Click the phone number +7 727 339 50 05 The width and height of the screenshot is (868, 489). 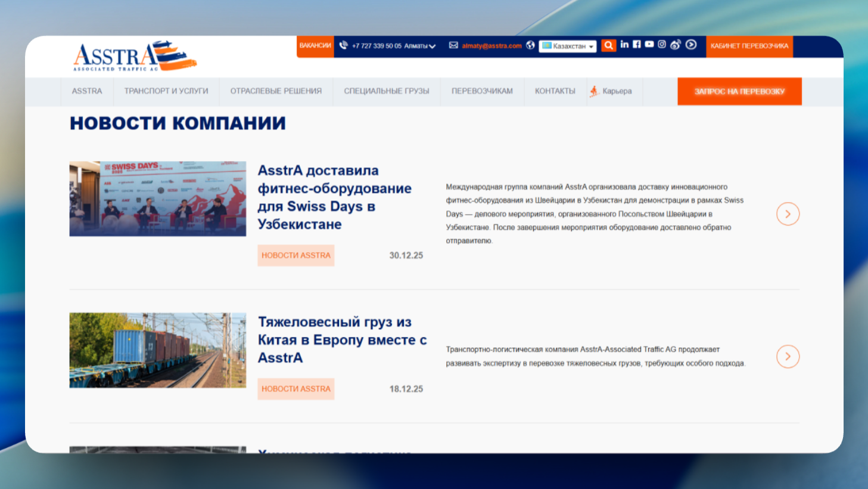pyautogui.click(x=377, y=46)
